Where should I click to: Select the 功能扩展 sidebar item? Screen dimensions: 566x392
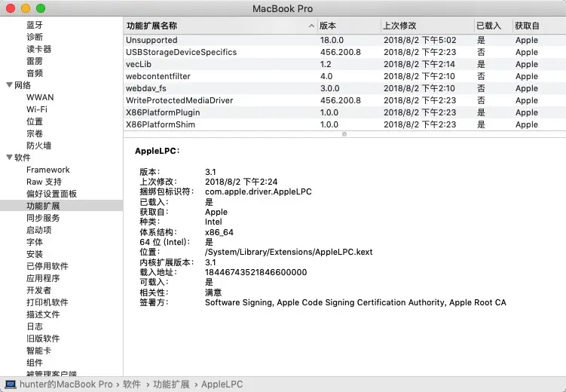(x=43, y=206)
